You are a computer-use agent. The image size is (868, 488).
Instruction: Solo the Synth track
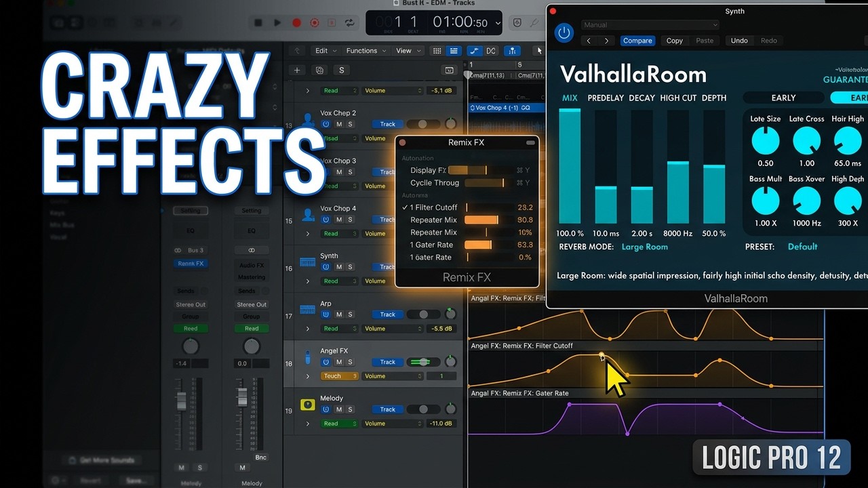click(x=350, y=267)
